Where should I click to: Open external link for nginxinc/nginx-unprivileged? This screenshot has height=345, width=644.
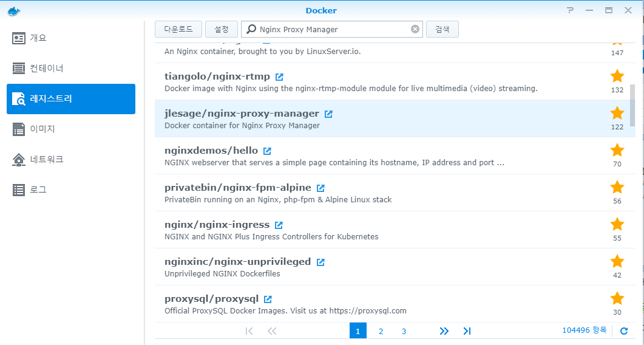click(320, 262)
